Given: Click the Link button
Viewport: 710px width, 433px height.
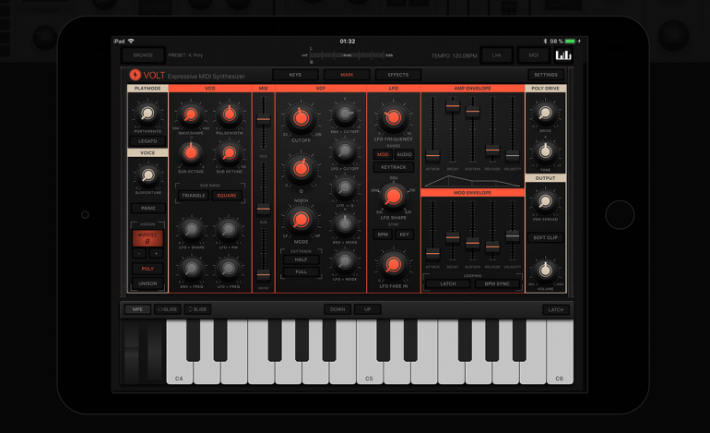Looking at the screenshot, I should pyautogui.click(x=497, y=55).
